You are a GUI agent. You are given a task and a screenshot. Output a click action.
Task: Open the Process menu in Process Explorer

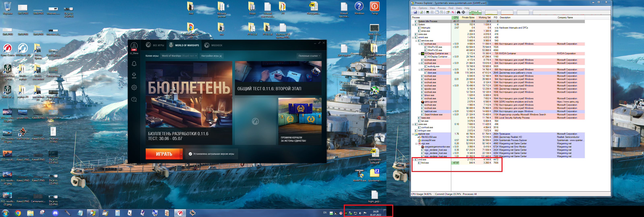click(442, 8)
